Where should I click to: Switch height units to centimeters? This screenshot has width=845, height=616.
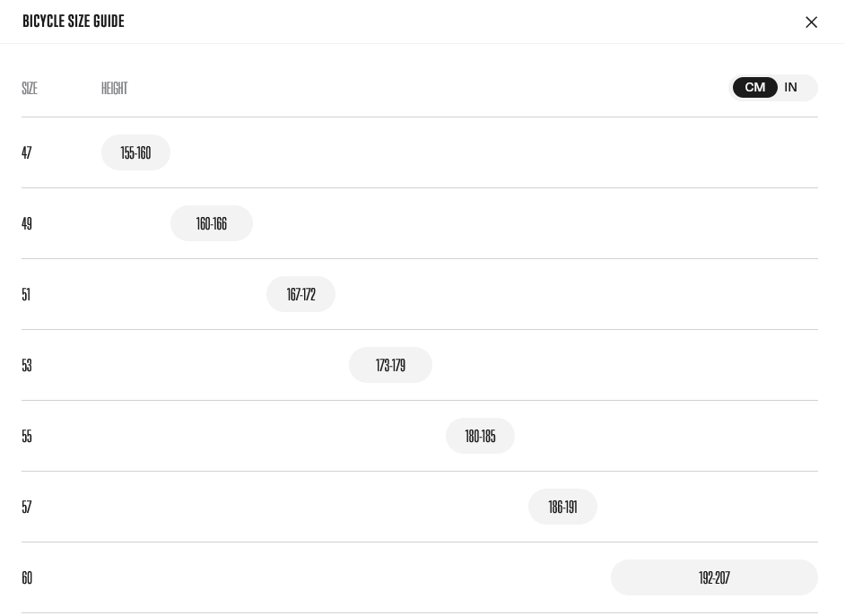tap(754, 87)
